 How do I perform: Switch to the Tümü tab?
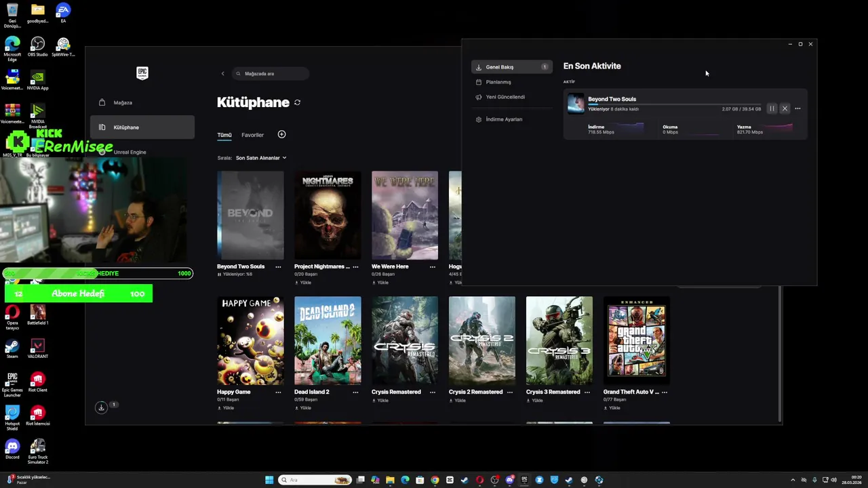224,135
